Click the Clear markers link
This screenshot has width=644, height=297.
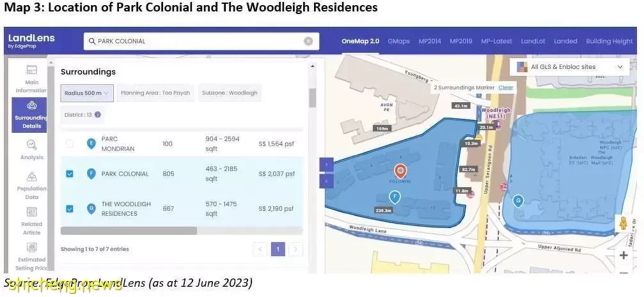tap(505, 88)
